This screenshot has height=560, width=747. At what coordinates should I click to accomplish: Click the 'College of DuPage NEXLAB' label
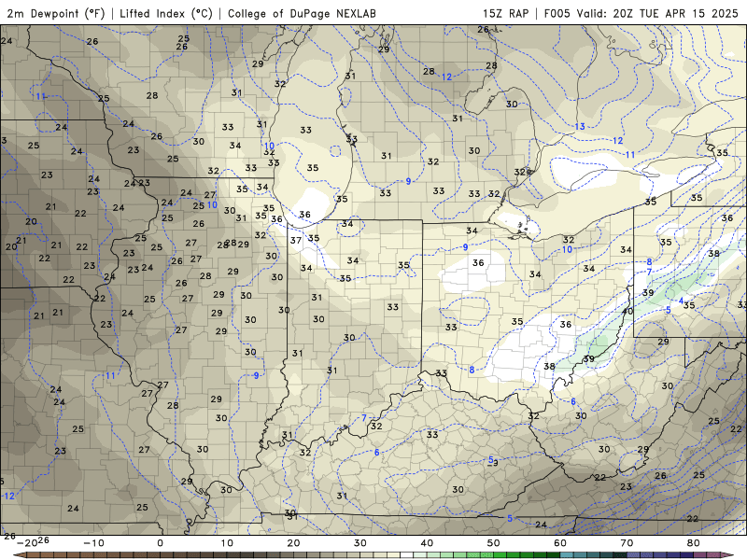click(x=302, y=13)
